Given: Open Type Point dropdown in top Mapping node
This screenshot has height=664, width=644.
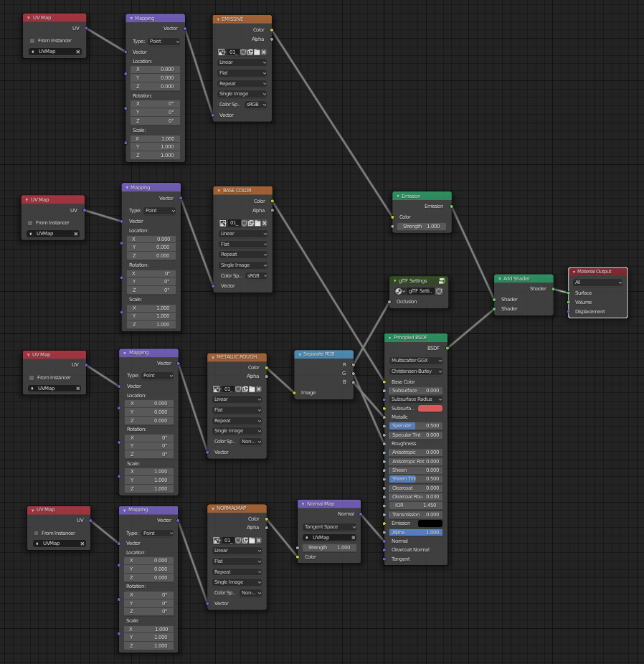Looking at the screenshot, I should [x=164, y=42].
